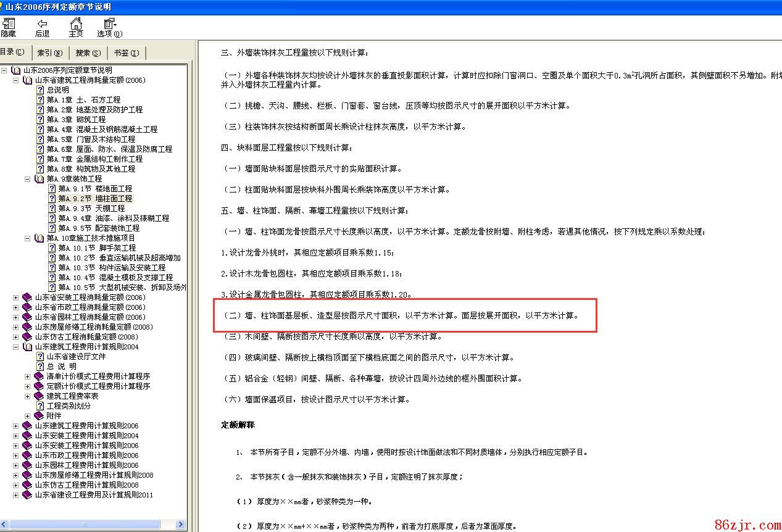Select 第A.4章 混凝土及钢筋混凝土工程 topic

click(102, 130)
